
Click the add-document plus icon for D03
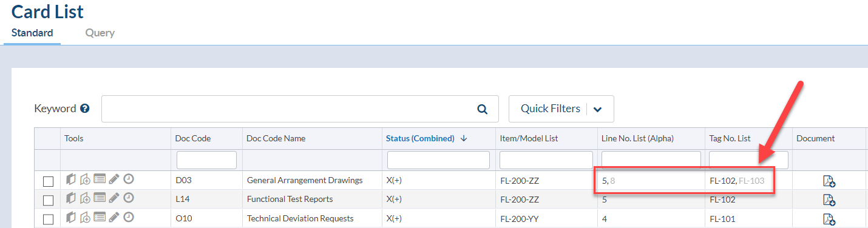[86, 179]
